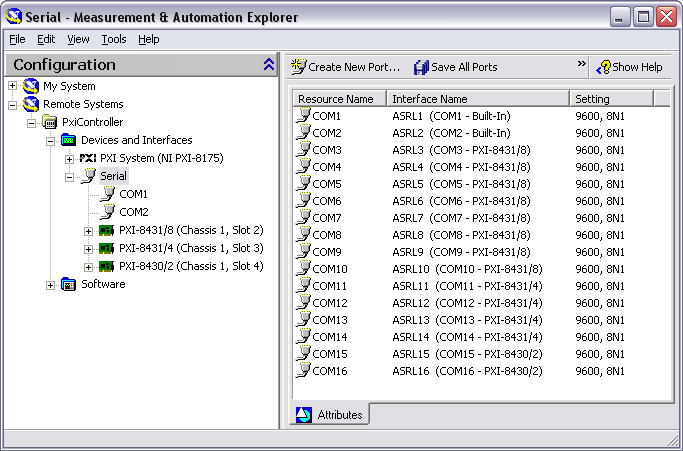Collapse the Configuration pane with chevrons
Image resolution: width=683 pixels, height=451 pixels.
click(269, 64)
